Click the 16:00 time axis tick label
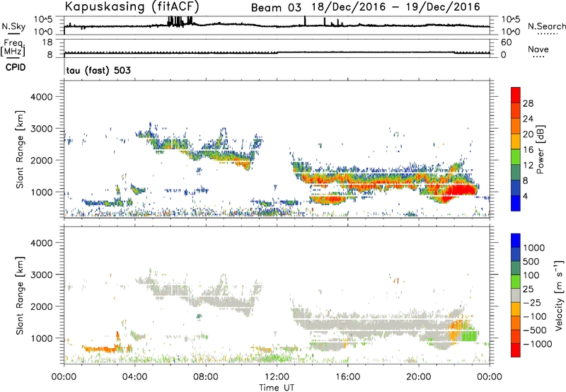 click(348, 377)
